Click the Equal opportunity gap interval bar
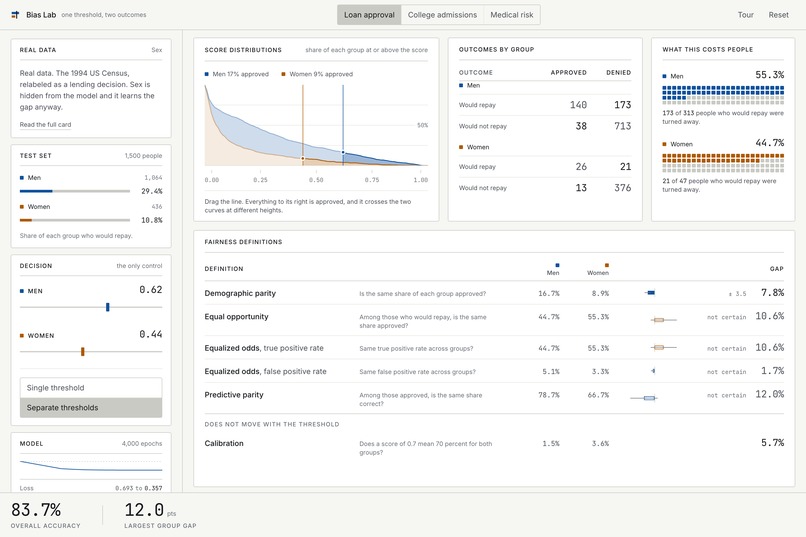 click(663, 320)
